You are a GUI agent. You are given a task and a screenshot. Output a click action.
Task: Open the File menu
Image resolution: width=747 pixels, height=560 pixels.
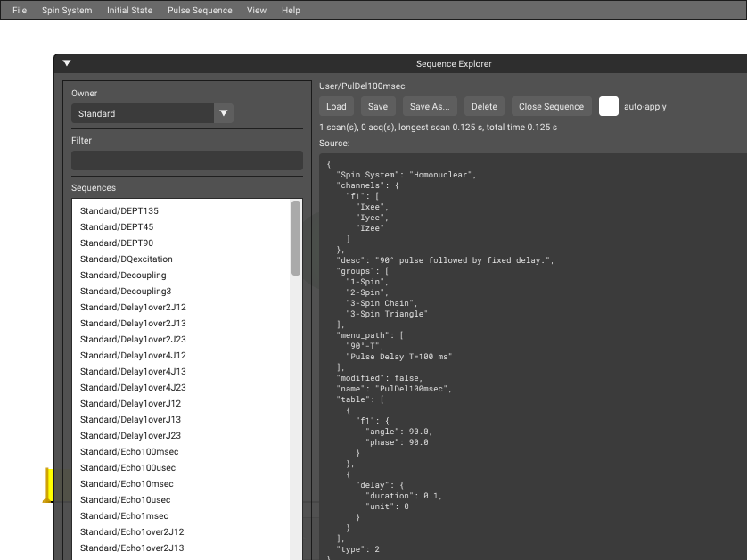20,10
